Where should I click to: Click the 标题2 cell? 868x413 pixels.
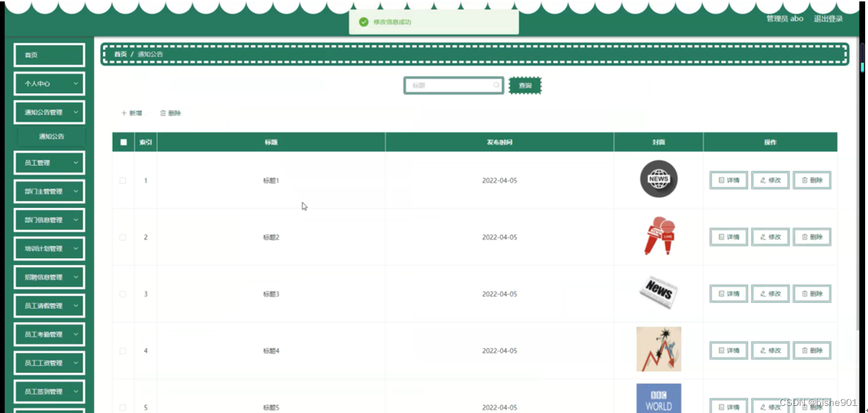click(271, 237)
